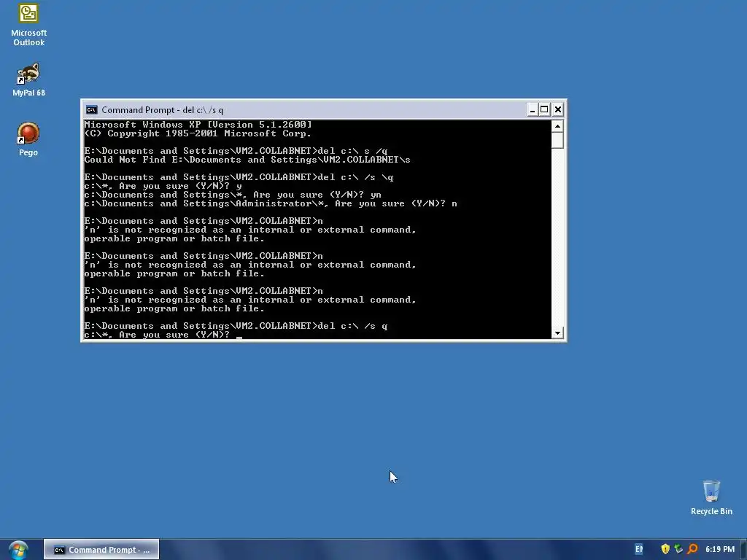Click the yellow security shield tray icon
The height and width of the screenshot is (560, 747).
pos(665,549)
